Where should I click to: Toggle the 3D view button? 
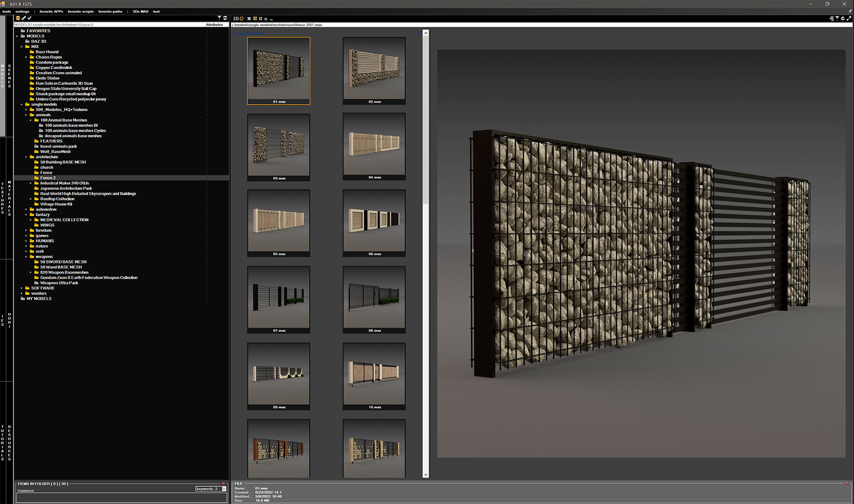(236, 19)
